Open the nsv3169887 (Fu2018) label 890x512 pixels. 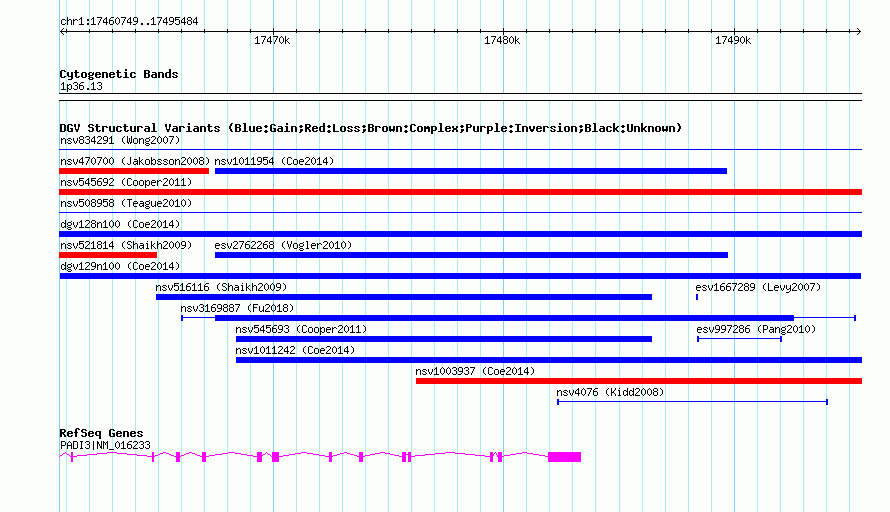pyautogui.click(x=237, y=308)
